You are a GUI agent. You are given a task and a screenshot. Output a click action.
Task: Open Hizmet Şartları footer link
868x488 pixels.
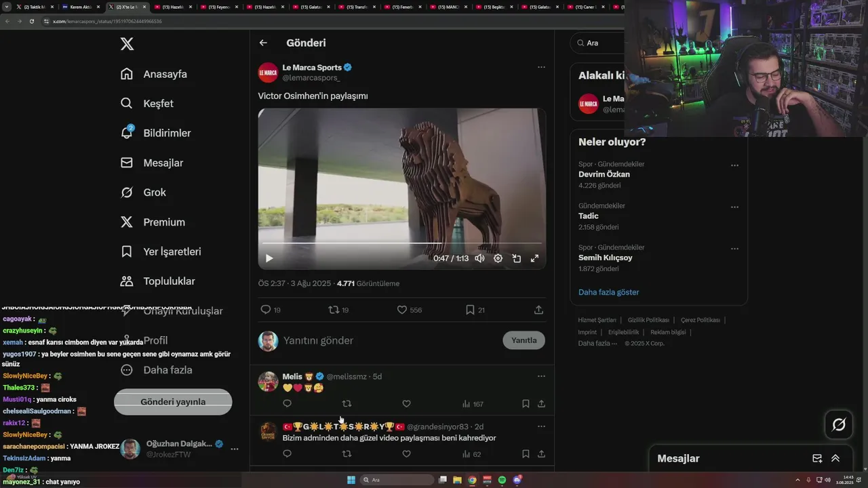click(597, 320)
